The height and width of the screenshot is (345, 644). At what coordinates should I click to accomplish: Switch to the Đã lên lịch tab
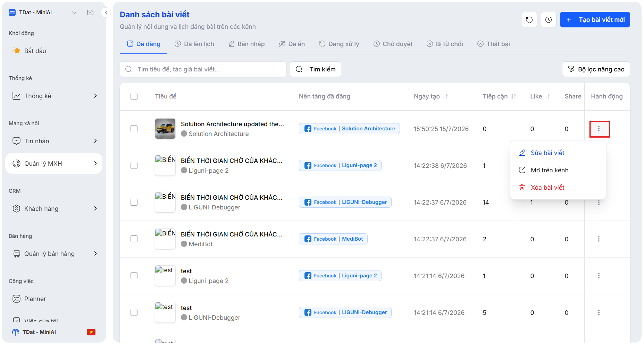[x=194, y=44]
